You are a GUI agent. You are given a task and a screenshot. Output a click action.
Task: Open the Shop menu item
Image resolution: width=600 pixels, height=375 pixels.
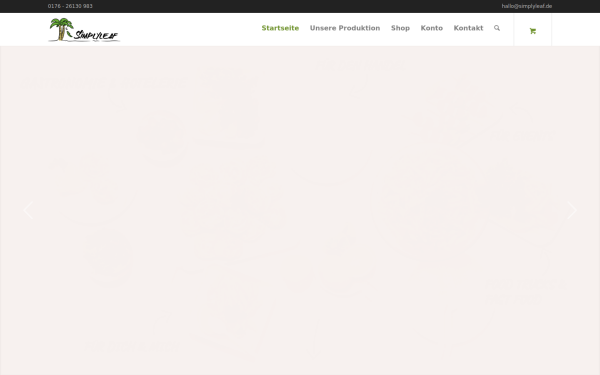(400, 28)
